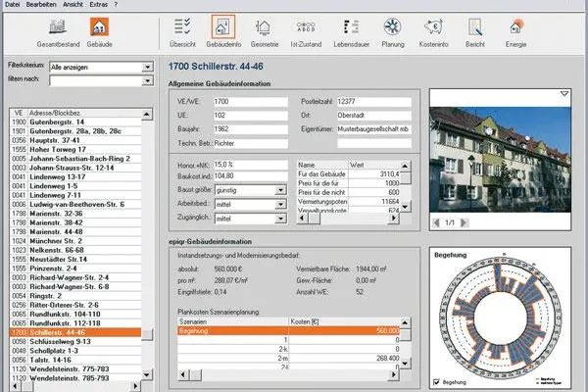Open the 'filtern nach' dropdown

148,81
